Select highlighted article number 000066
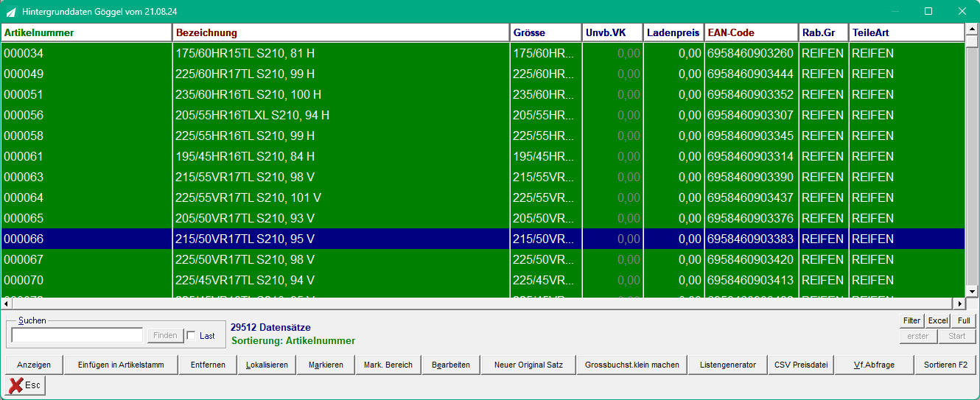Image resolution: width=980 pixels, height=400 pixels. pyautogui.click(x=24, y=239)
